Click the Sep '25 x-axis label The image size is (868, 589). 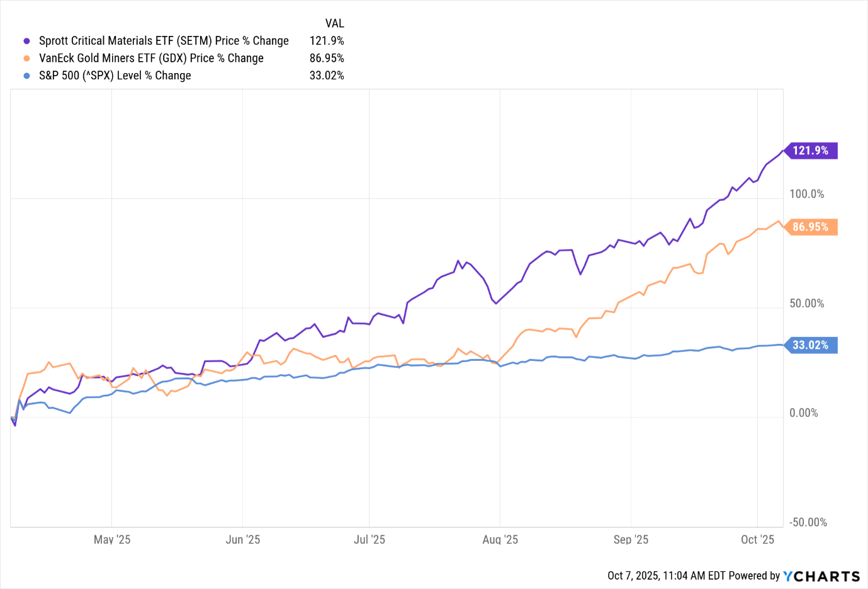coord(631,540)
